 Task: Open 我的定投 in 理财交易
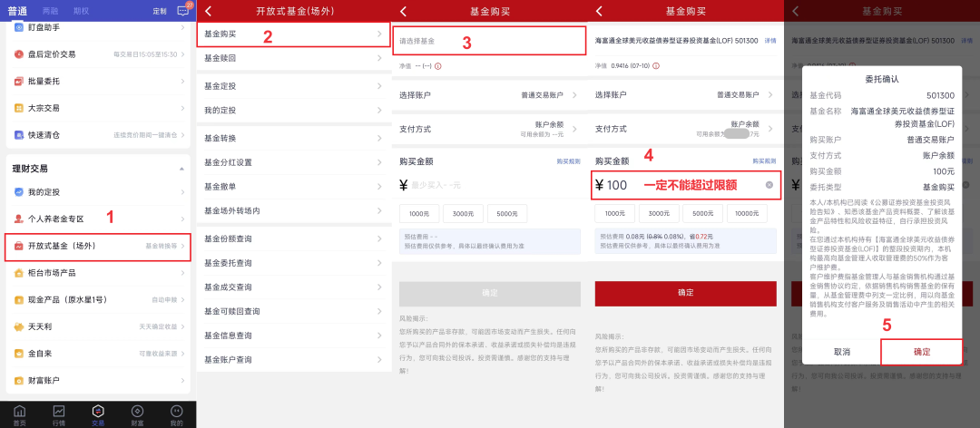(x=98, y=192)
